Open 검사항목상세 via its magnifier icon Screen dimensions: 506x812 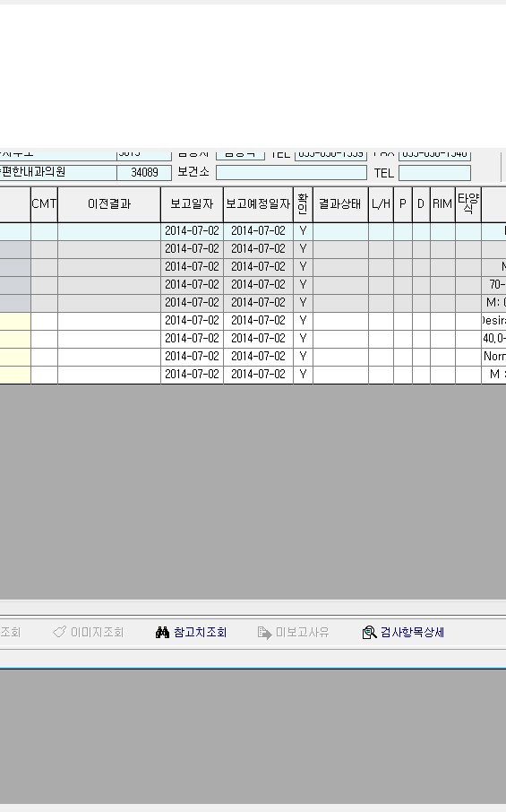[369, 633]
